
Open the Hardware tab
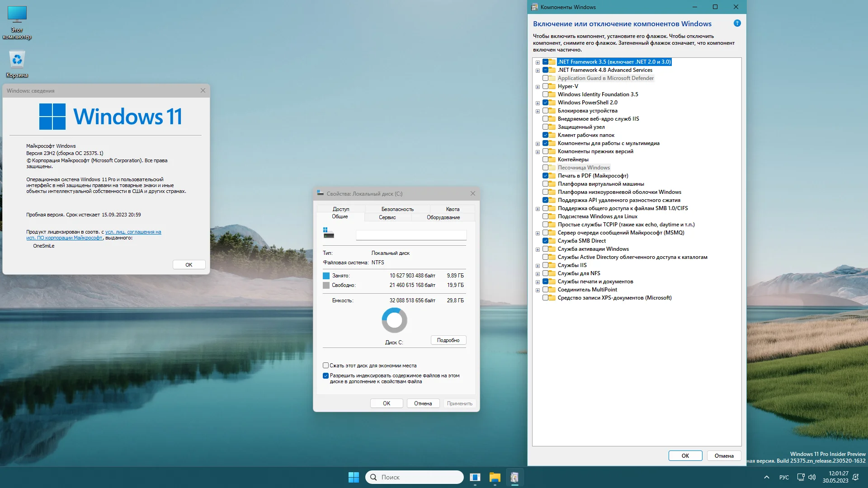tap(443, 217)
